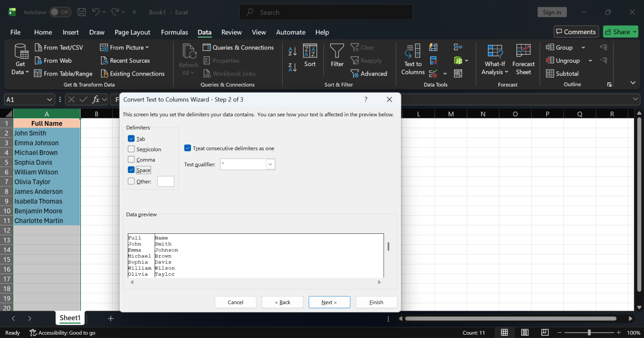Switch to the Review tab
Screen dimensions: 644x338
231,32
